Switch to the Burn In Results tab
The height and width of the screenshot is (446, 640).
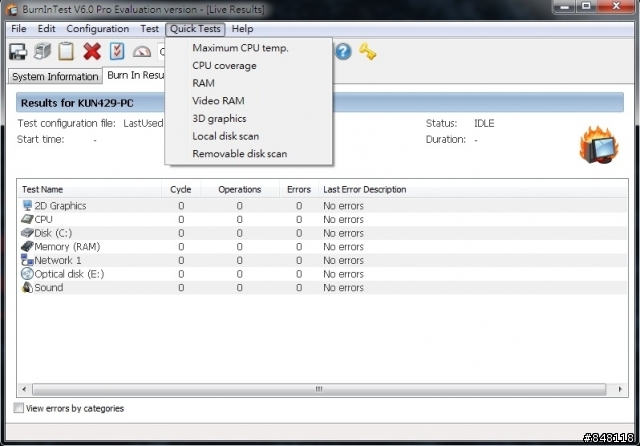click(x=135, y=75)
